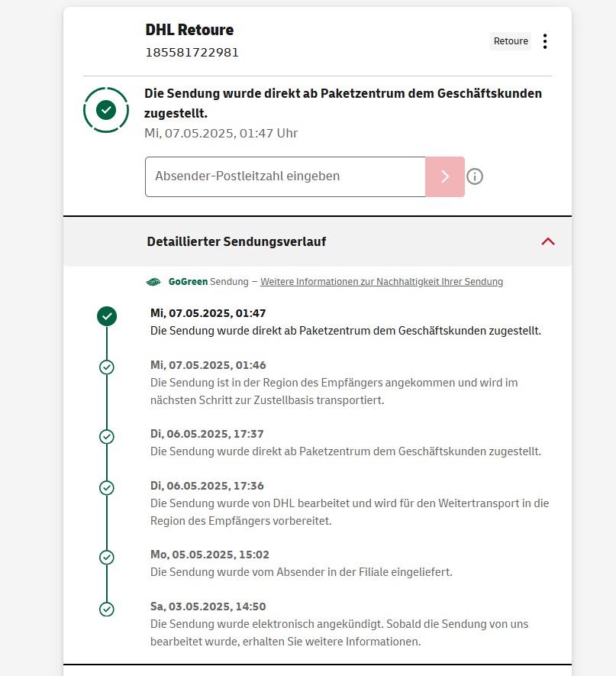Click the GoGreen Sendung label
The height and width of the screenshot is (676, 616).
point(208,282)
